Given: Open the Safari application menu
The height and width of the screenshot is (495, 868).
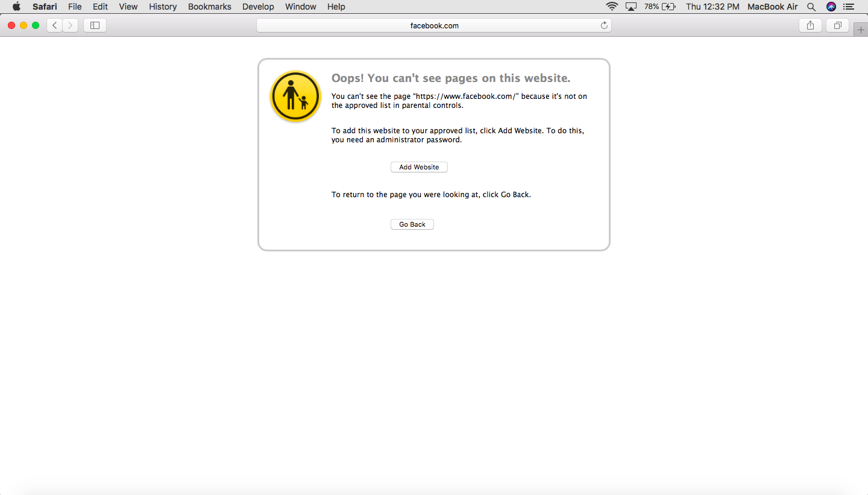Looking at the screenshot, I should (x=45, y=7).
